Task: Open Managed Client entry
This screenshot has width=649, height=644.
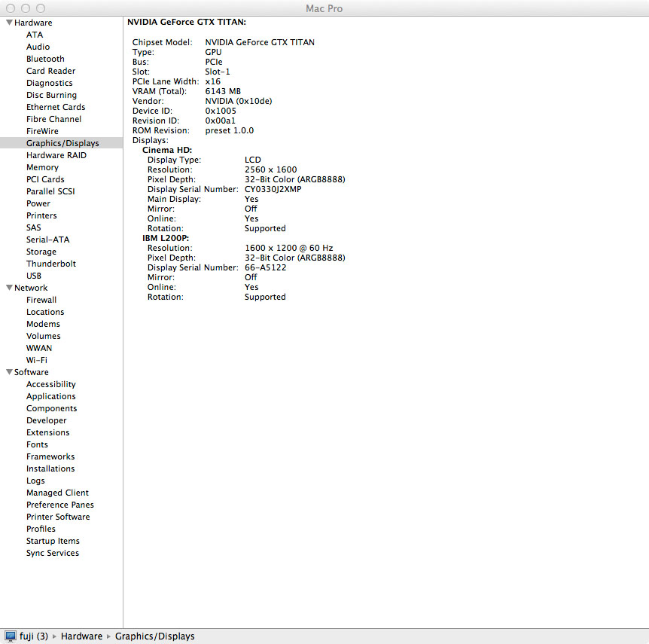Action: coord(57,493)
